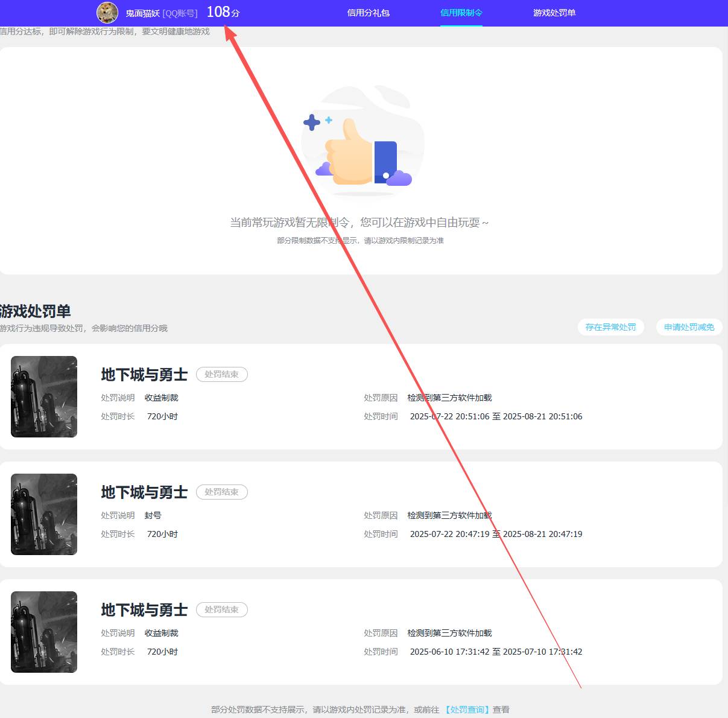Click the 处罚结束 badge on the 封号 card
728x718 pixels.
click(221, 492)
